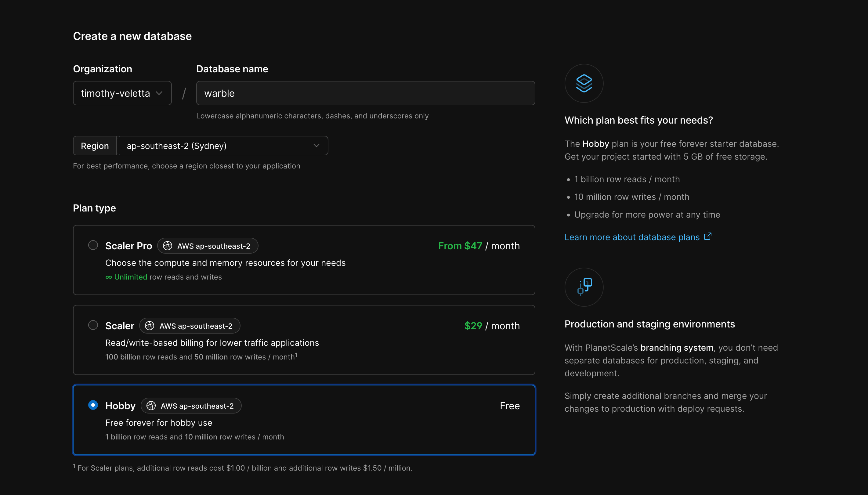Click 'Lowercase alphanumeric characters' hint text
This screenshot has height=495, width=868.
(313, 116)
